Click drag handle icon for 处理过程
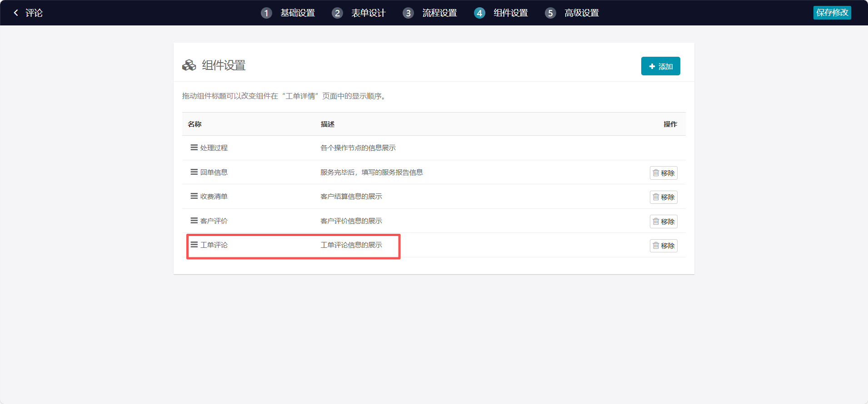This screenshot has height=404, width=868. click(x=194, y=148)
